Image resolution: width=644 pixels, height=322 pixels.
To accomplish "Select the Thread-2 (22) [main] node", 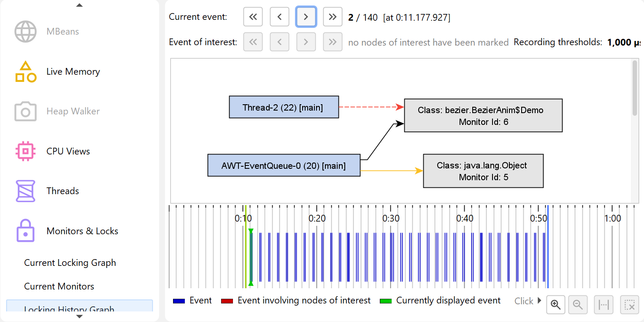I will coord(284,107).
